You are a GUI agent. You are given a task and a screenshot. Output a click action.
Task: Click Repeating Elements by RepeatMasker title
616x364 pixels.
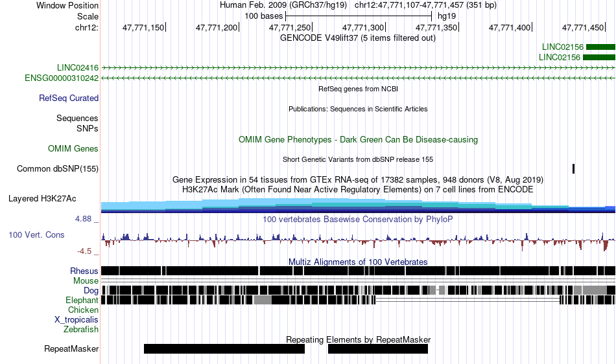(x=359, y=339)
